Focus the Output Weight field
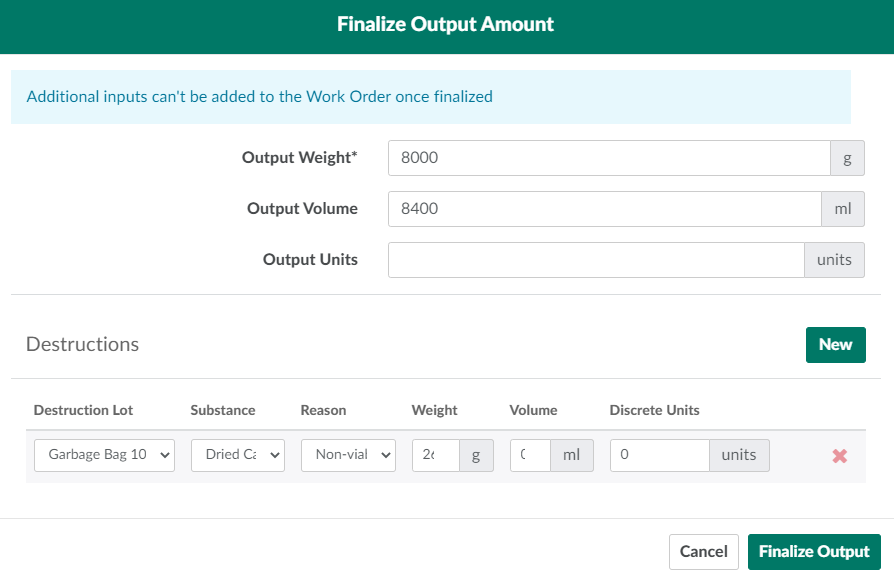894x583 pixels. 608,158
